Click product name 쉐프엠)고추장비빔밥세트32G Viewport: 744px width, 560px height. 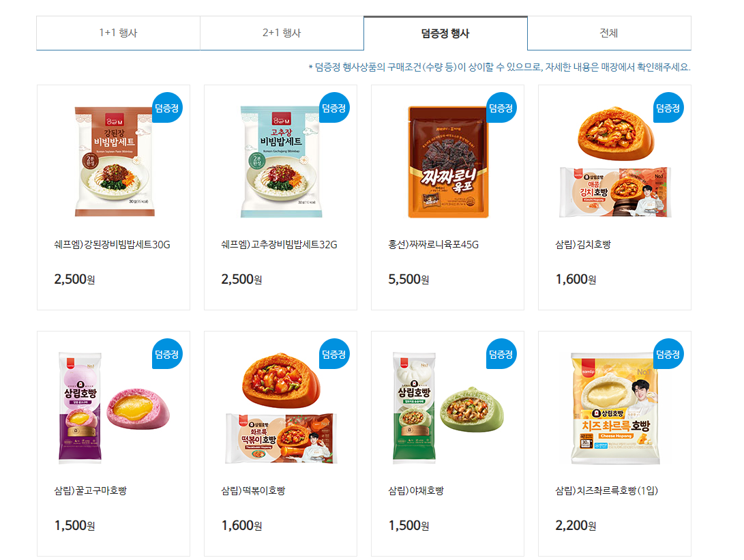[x=279, y=245]
